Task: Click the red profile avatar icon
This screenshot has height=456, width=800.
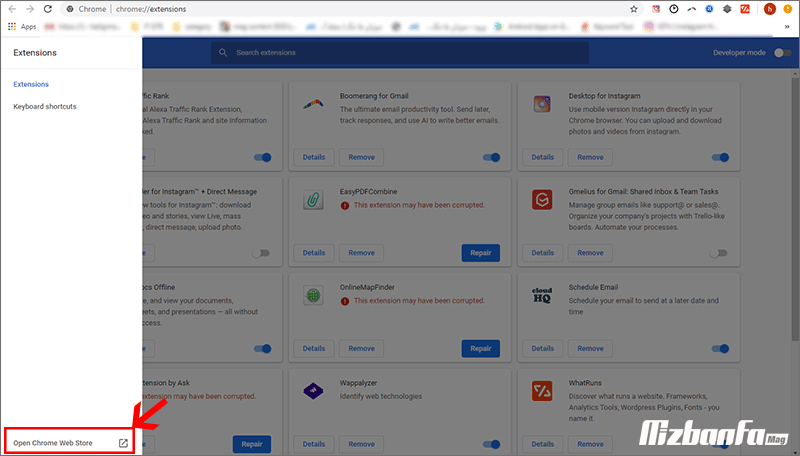Action: [769, 9]
